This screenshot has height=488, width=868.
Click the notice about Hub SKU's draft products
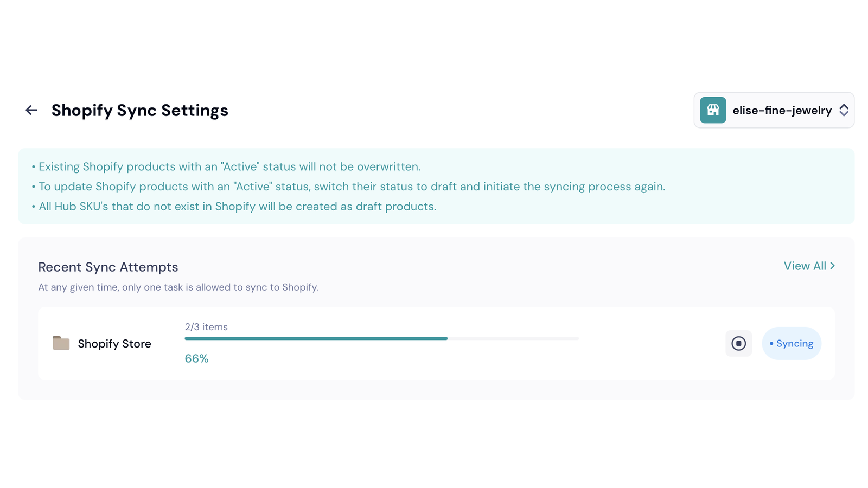coord(234,207)
